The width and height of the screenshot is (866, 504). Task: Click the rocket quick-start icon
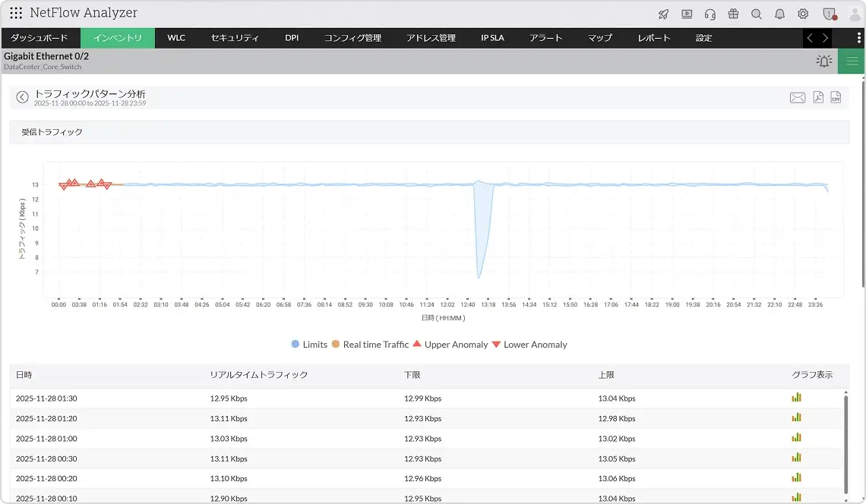[663, 14]
